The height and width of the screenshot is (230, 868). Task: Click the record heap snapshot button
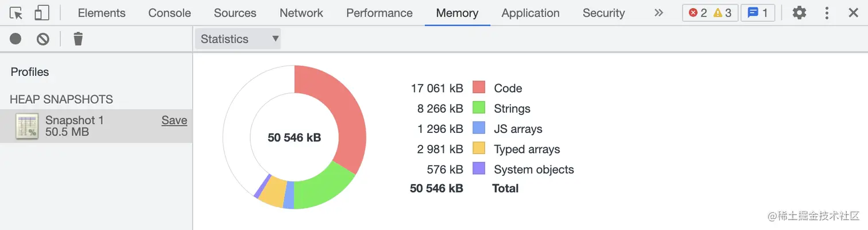(15, 39)
